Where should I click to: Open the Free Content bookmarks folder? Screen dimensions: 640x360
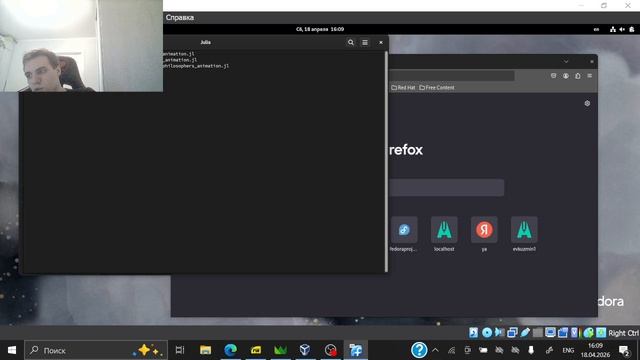[x=437, y=87]
